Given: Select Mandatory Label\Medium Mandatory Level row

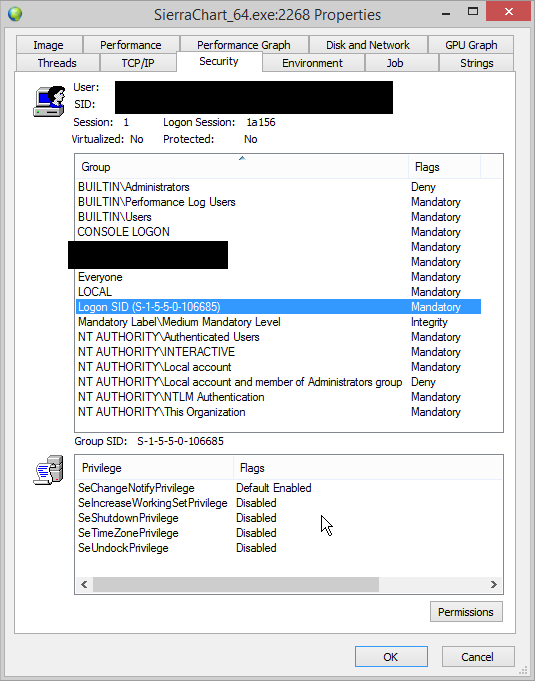Looking at the screenshot, I should (x=278, y=322).
